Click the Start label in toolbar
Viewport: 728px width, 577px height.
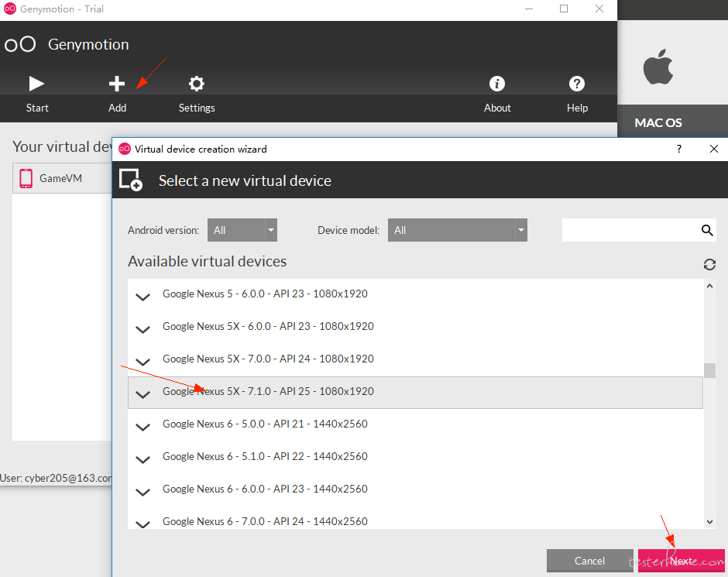click(37, 108)
